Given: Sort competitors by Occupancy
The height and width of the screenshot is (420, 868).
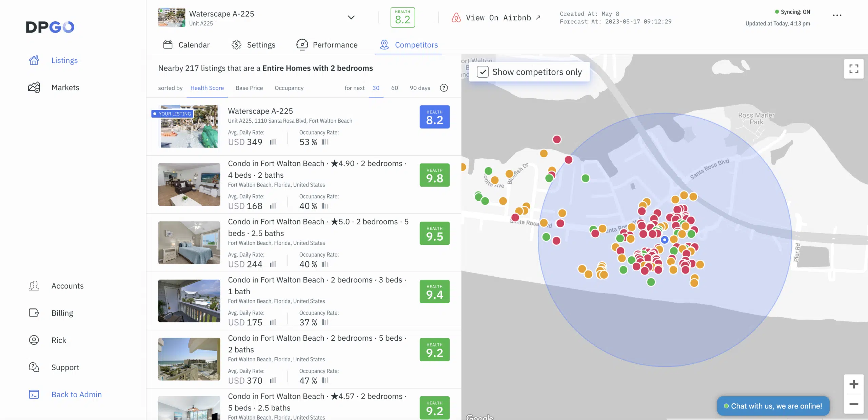Looking at the screenshot, I should 289,88.
